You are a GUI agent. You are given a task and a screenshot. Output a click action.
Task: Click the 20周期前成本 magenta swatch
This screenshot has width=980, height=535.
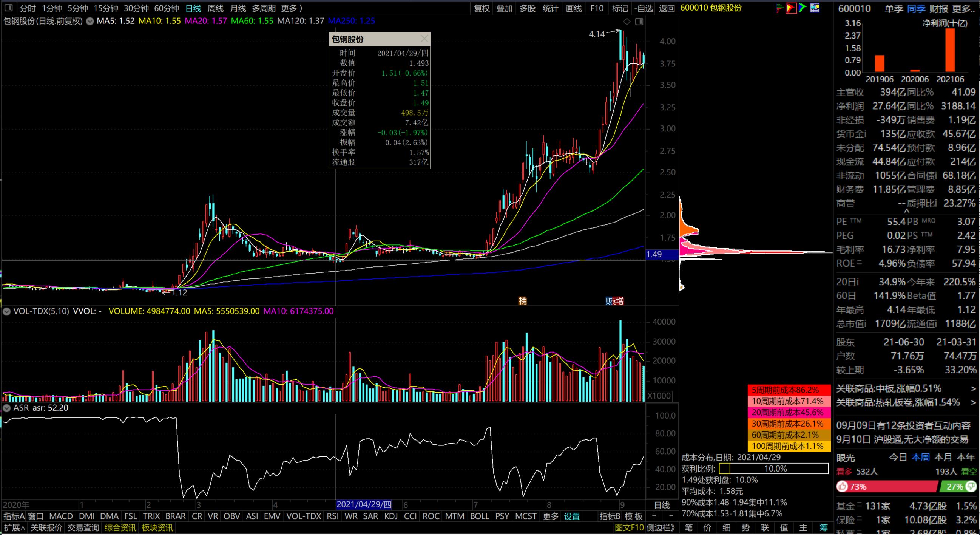789,413
